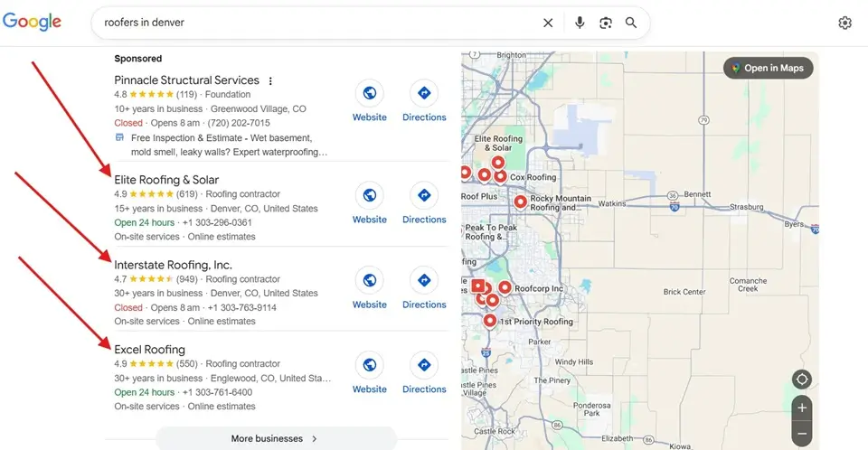Image resolution: width=868 pixels, height=450 pixels.
Task: Click Website globe icon for Elite Roofing & Solar
Action: coord(370,195)
